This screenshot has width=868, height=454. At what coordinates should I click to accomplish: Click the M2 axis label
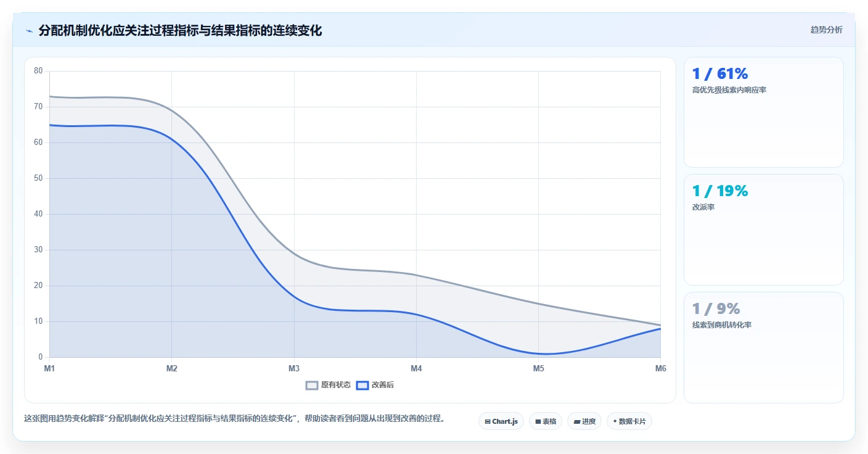172,368
